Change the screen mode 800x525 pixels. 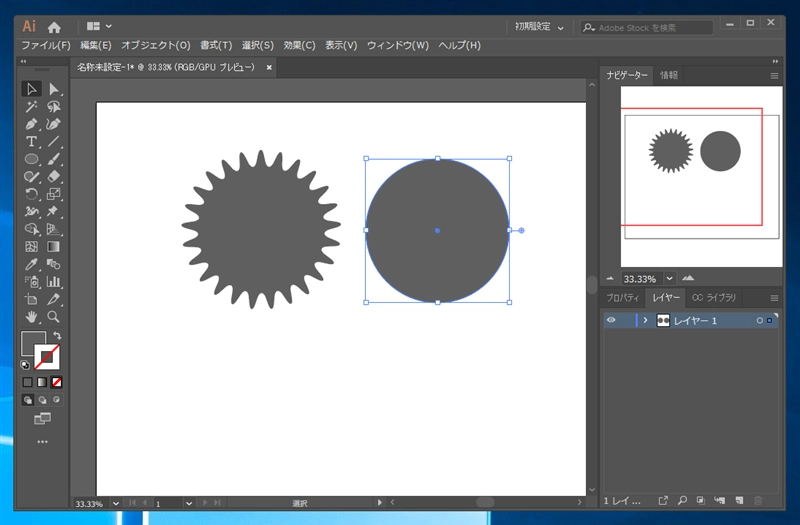pos(42,419)
